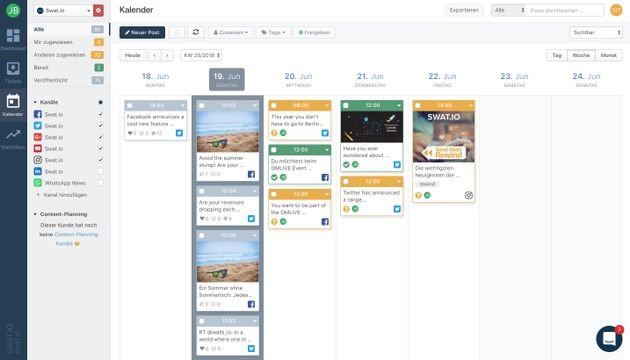
Task: Select the 'Facebook announces' post checkbox
Action: (x=129, y=105)
